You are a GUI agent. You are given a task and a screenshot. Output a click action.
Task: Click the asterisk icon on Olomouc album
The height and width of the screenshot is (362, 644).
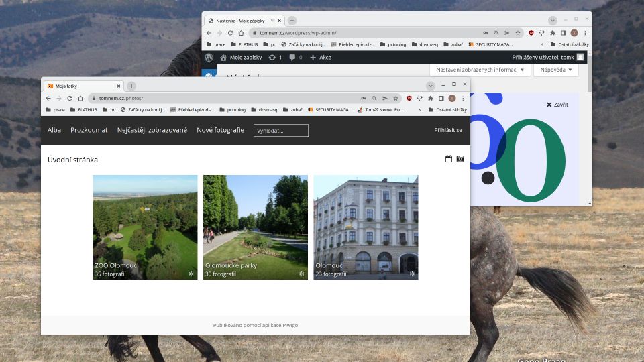[412, 274]
